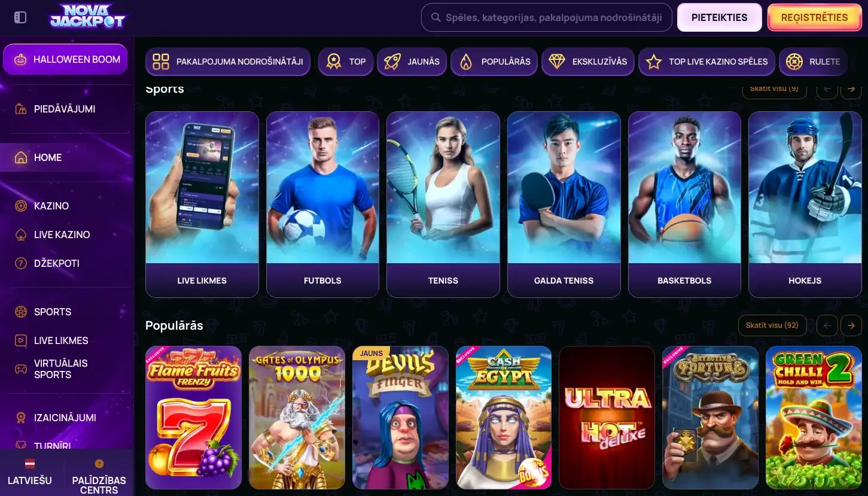Show previous Populārās games with left arrow
Screen dimensions: 868x496
(x=827, y=325)
